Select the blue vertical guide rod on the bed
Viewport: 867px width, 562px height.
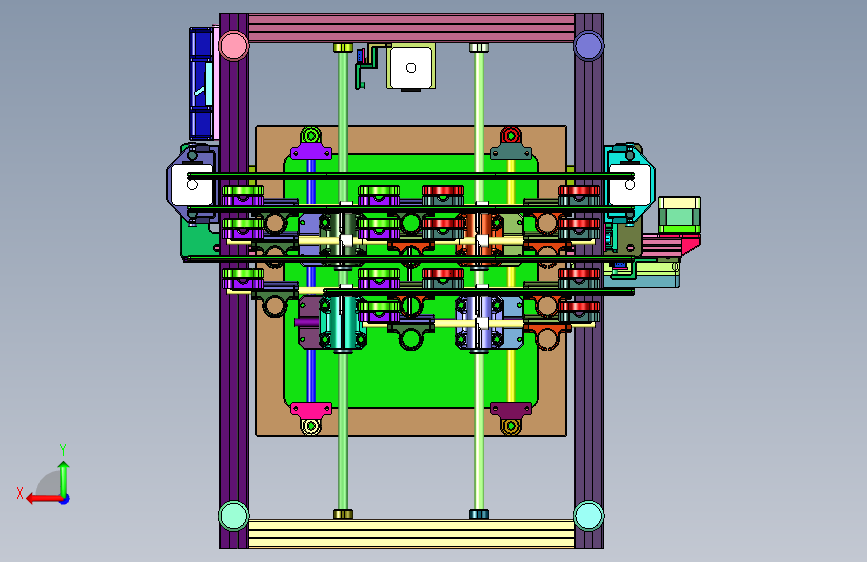coord(311,376)
